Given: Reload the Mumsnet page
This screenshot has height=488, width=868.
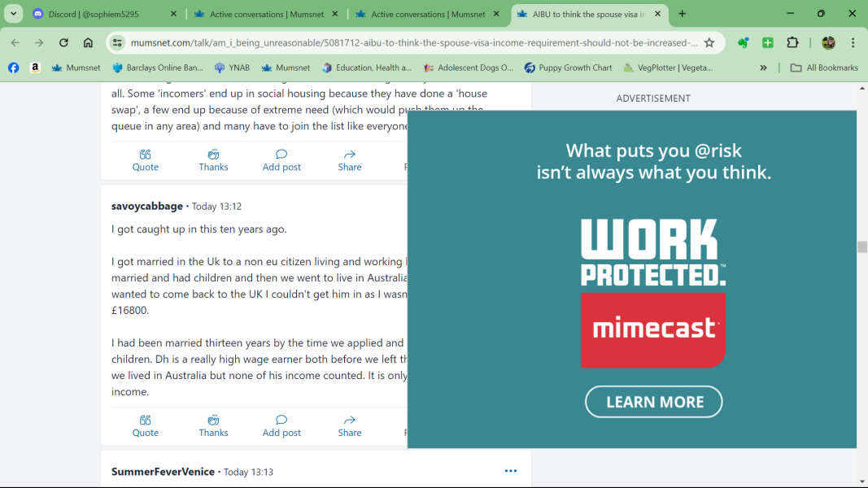Looking at the screenshot, I should click(63, 42).
